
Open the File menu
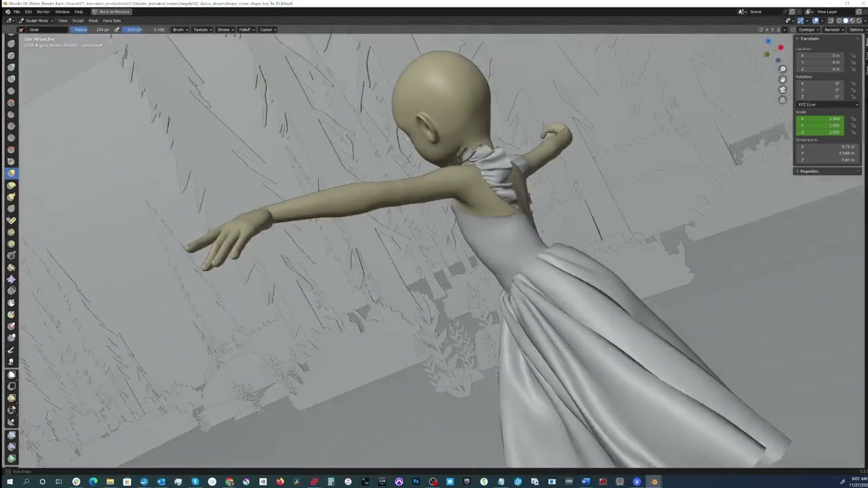click(17, 12)
